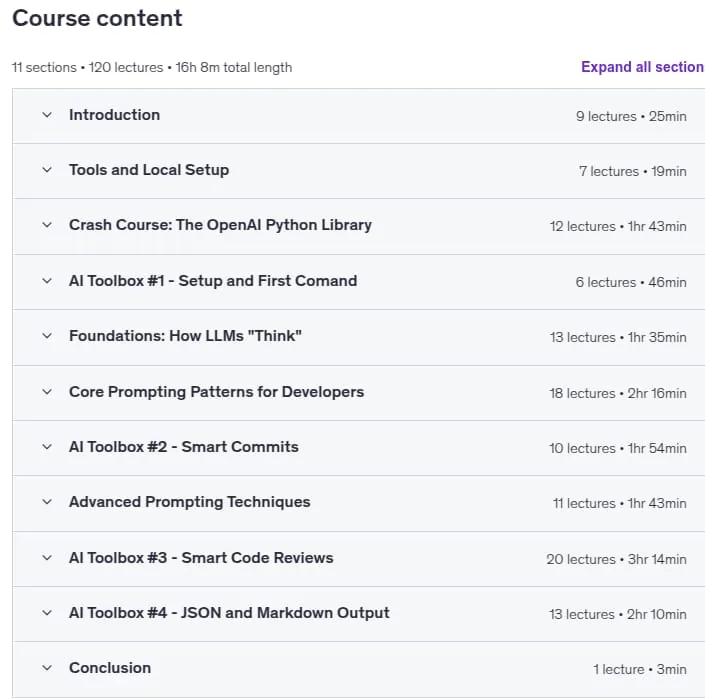705x698 pixels.
Task: Click chevron beside Core Prompting Patterns for Developers
Action: (47, 392)
